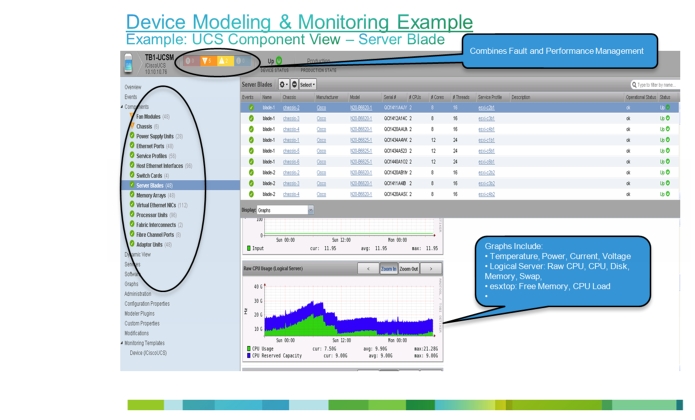Click green status icon beside Power Supply Units

point(132,136)
